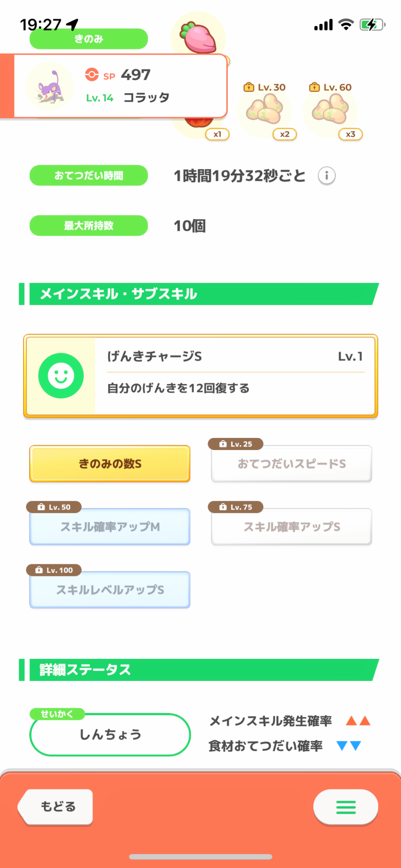The image size is (401, 868).
Task: Open the げんきチャージS main skill card
Action: [x=234, y=376]
